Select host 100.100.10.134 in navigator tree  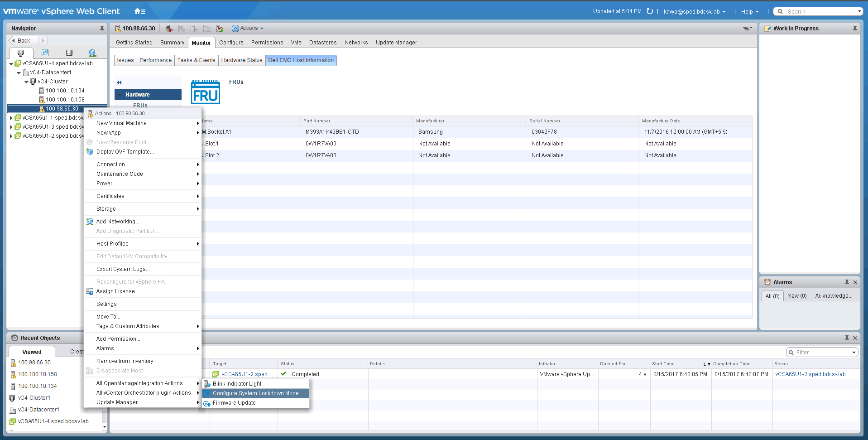point(65,91)
